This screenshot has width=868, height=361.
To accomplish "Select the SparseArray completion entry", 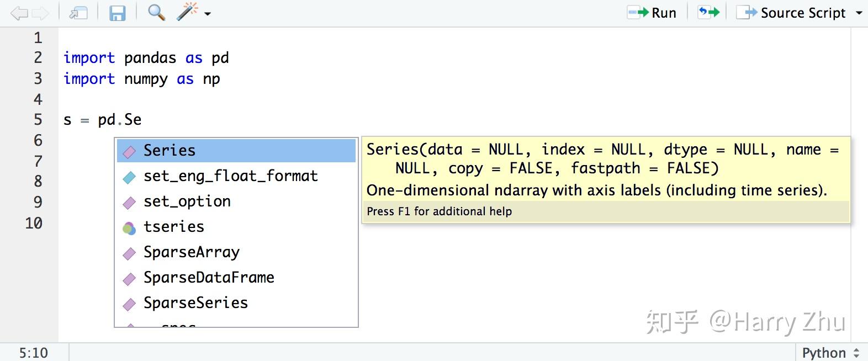I will pyautogui.click(x=191, y=252).
